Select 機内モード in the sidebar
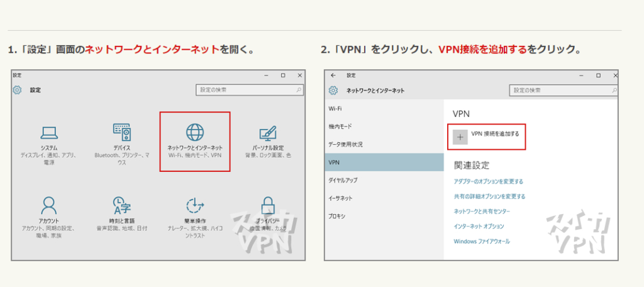644x287 pixels. coord(384,127)
